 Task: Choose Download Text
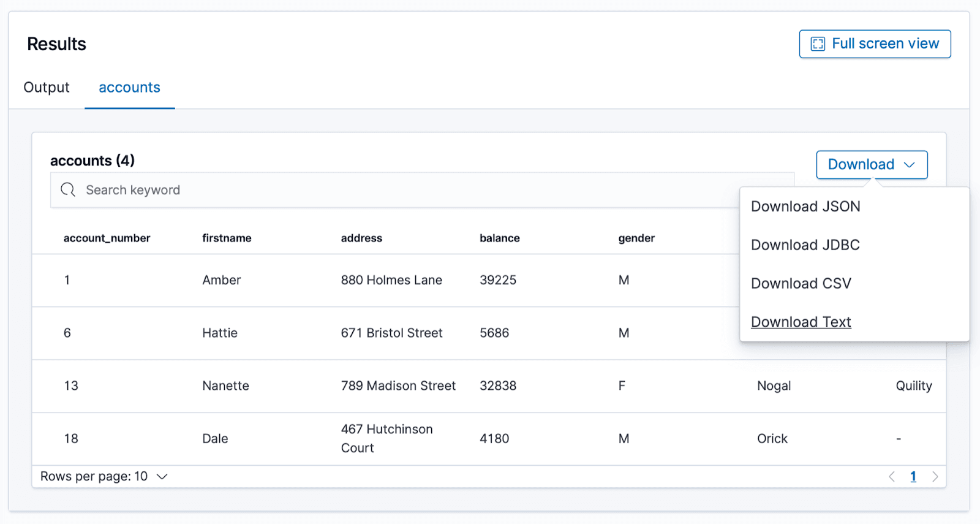(801, 322)
